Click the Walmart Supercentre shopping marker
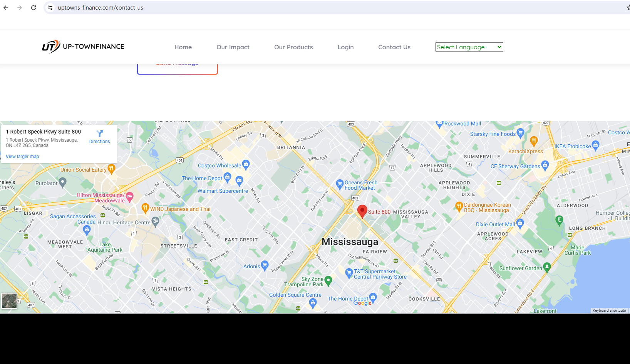Image resolution: width=630 pixels, height=364 pixels. click(240, 180)
